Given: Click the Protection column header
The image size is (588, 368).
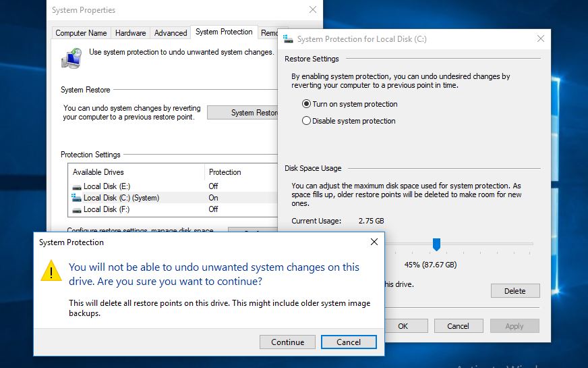Looking at the screenshot, I should (x=241, y=172).
